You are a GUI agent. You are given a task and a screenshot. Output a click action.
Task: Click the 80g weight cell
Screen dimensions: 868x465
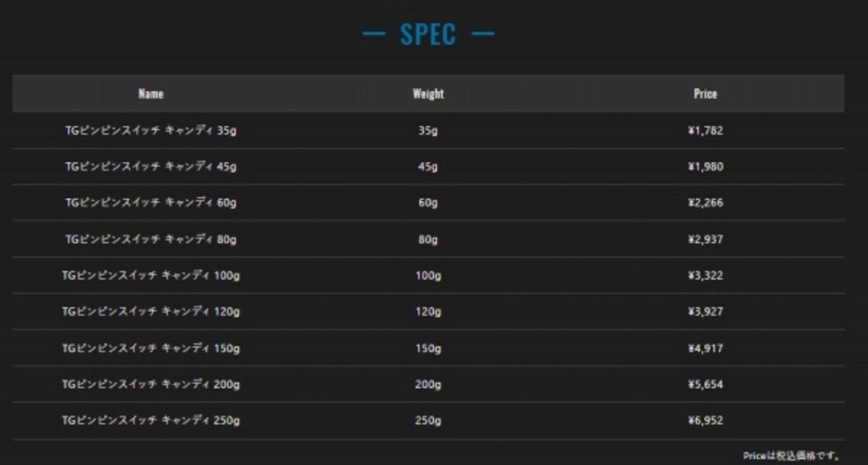(428, 239)
